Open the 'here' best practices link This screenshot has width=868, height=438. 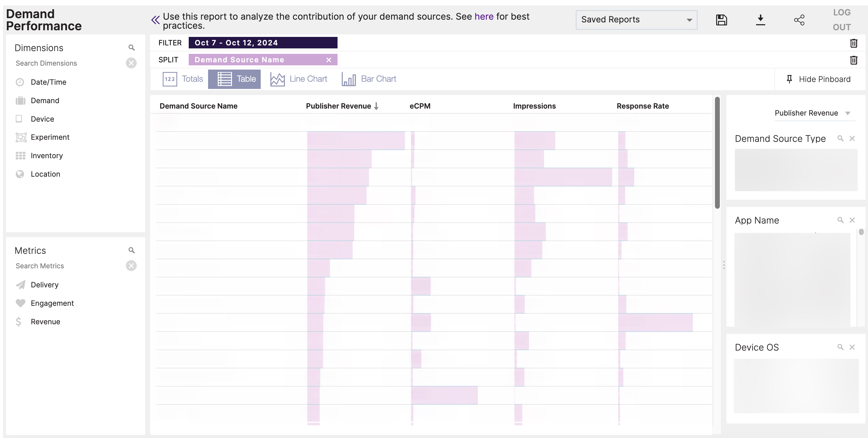pos(484,17)
